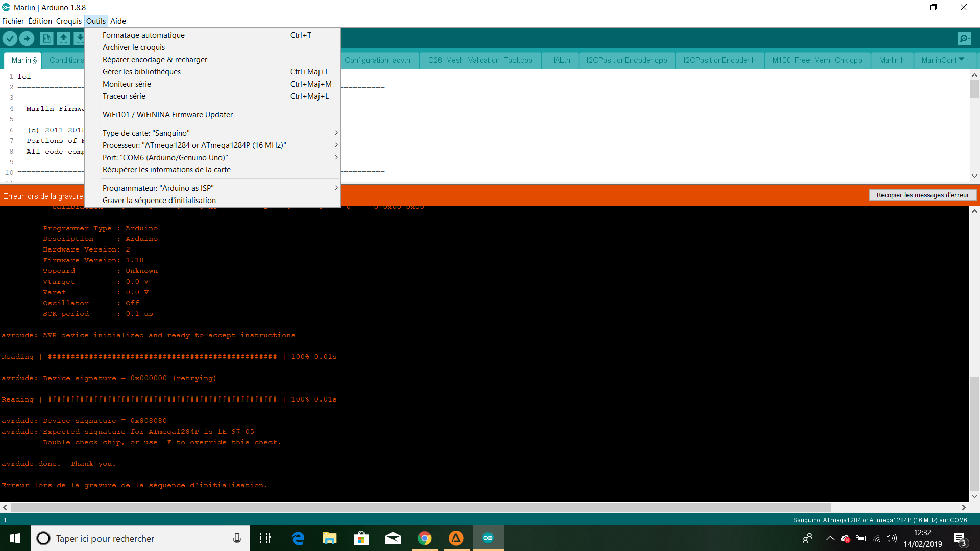Click editor vertical scrollbar down arrow
This screenshot has height=551, width=980.
[x=974, y=176]
